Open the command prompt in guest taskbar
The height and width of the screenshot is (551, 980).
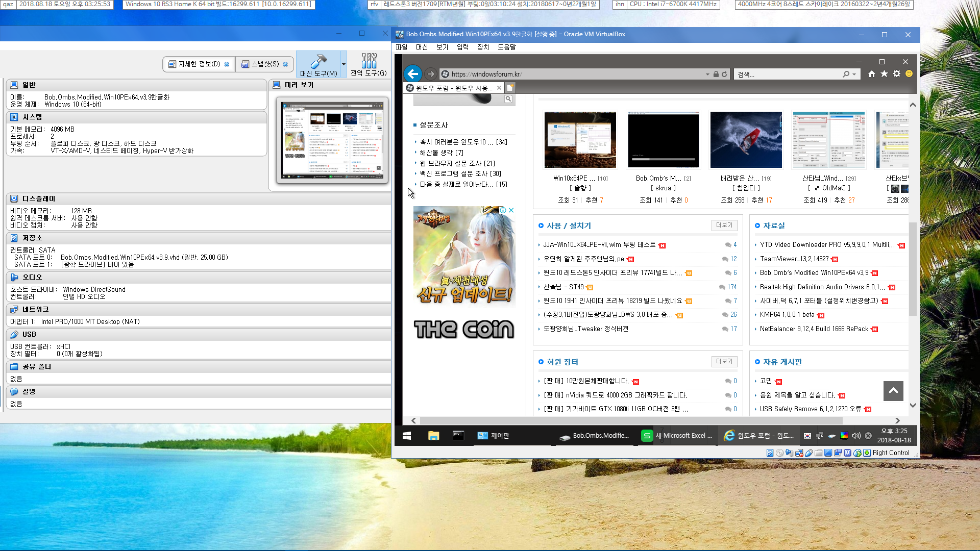[458, 436]
